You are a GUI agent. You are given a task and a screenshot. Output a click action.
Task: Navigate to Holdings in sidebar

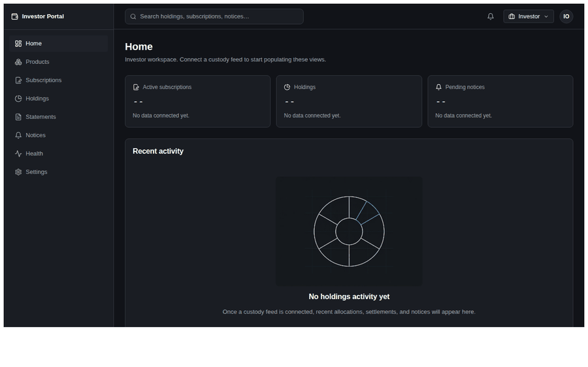[59, 99]
